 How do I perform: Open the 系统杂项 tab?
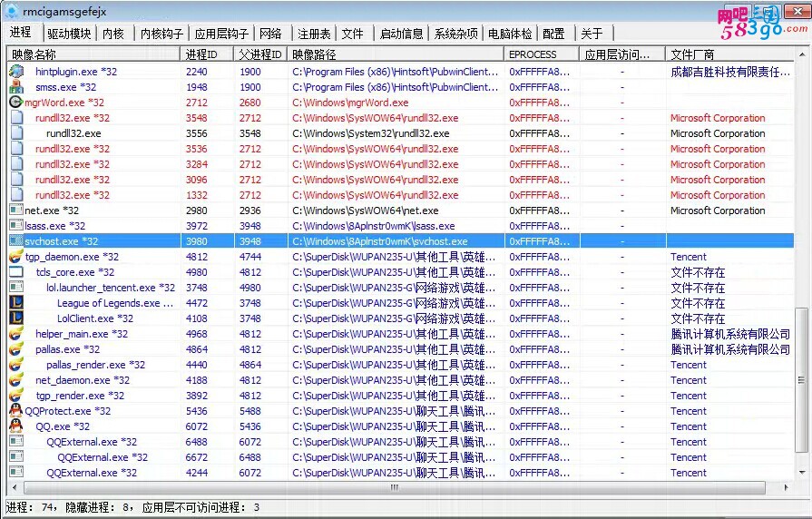(x=455, y=34)
